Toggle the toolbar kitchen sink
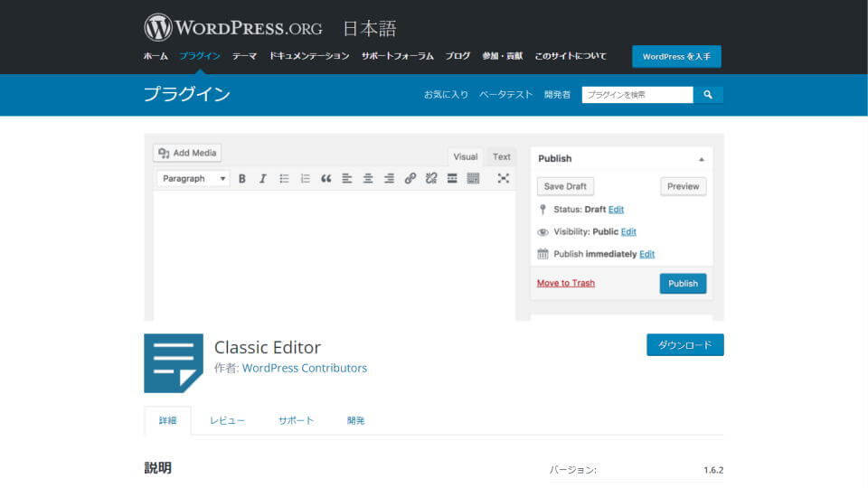Screen dimensions: 868x488 [473, 179]
